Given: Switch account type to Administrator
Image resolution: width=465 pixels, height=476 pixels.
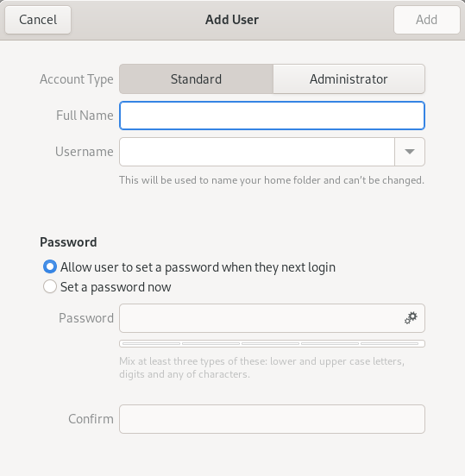Looking at the screenshot, I should coord(349,79).
